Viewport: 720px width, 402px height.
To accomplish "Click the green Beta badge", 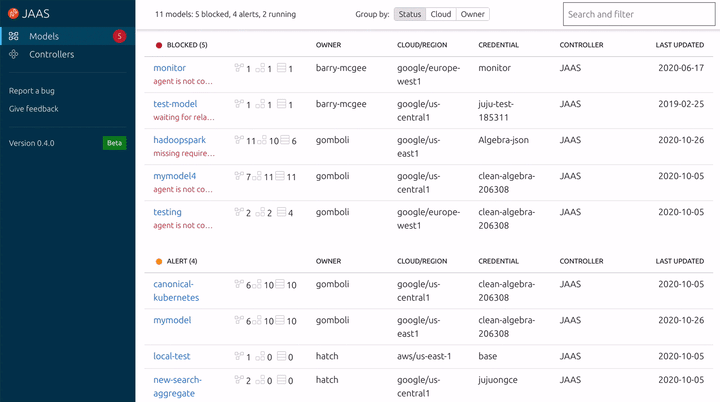I will coord(114,143).
